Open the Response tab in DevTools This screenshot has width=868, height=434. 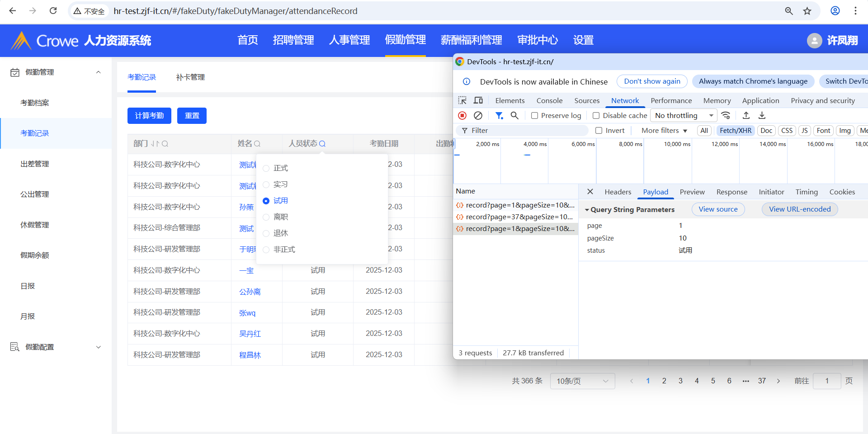tap(731, 192)
